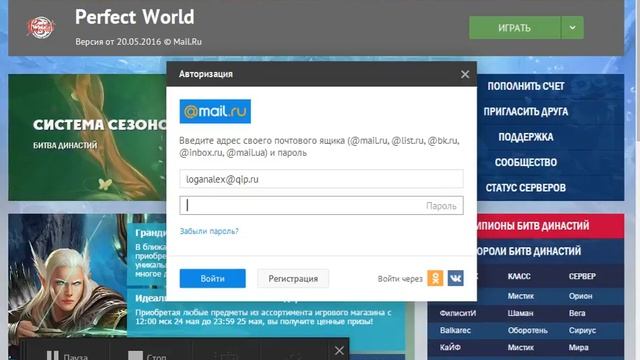
Task: Close the Авторизация dialog
Action: (x=465, y=74)
